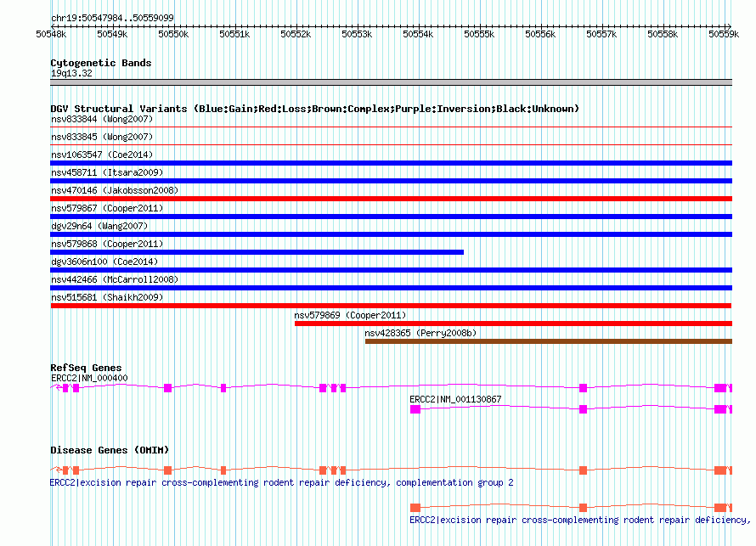
Task: Open variant nsv442466 (McCarroll2008) label
Action: 115,279
